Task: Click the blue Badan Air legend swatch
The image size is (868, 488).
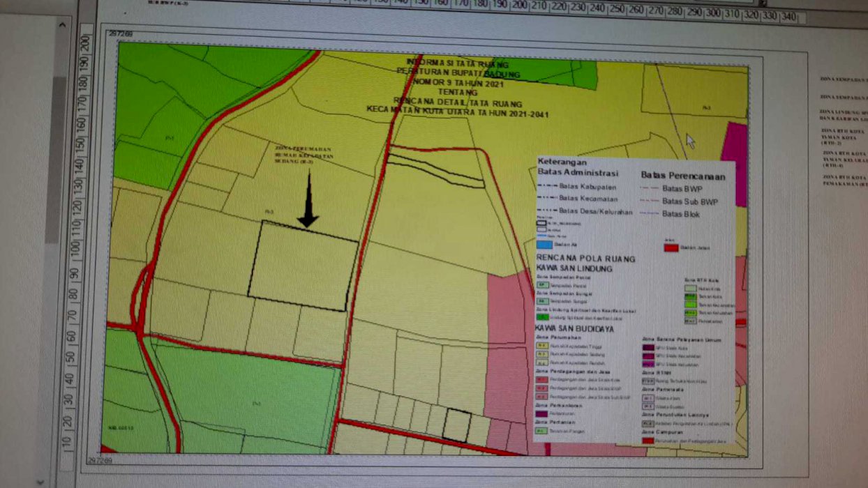Action: coord(544,245)
